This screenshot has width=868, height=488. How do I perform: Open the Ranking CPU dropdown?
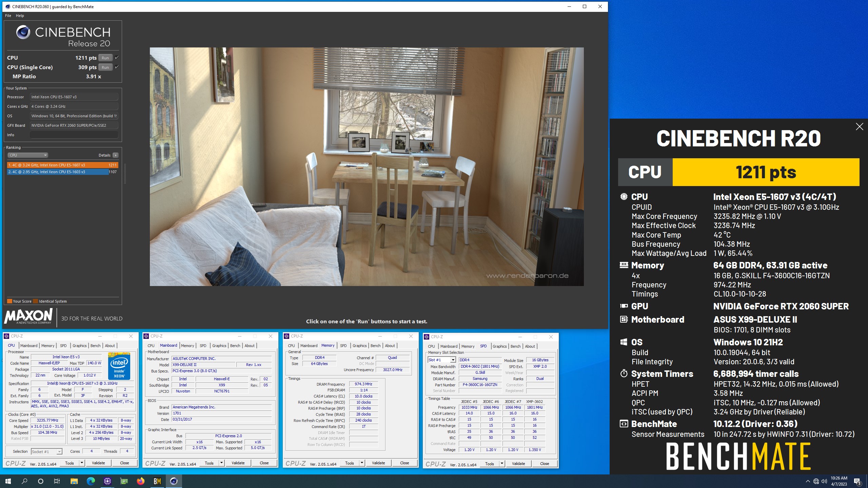tap(28, 155)
